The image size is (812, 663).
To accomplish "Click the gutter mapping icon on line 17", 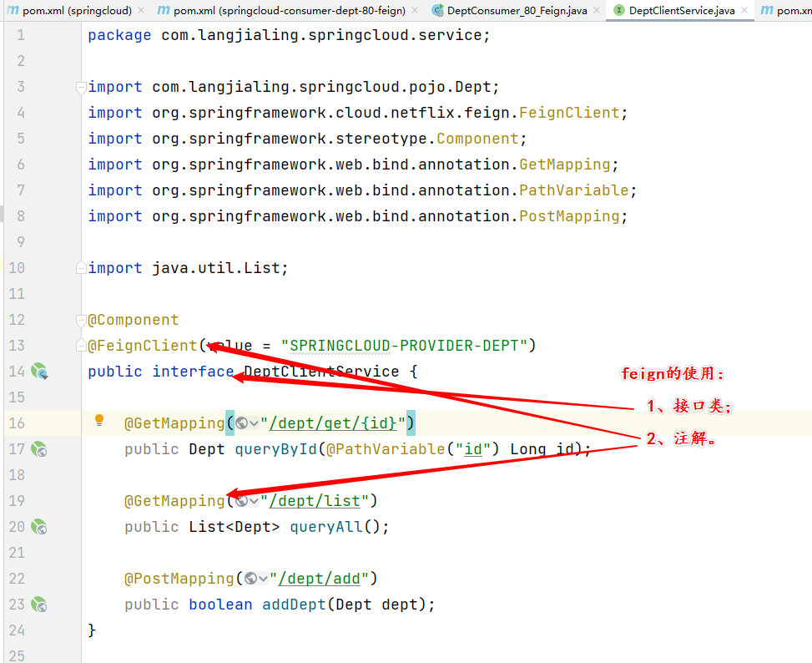I will 39,449.
